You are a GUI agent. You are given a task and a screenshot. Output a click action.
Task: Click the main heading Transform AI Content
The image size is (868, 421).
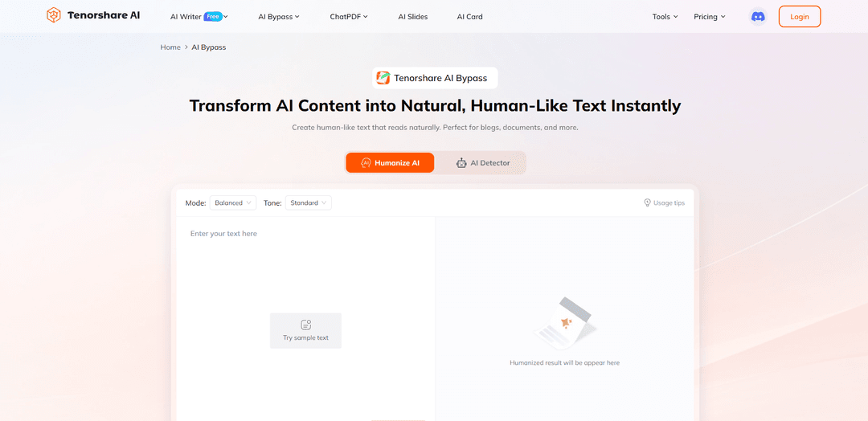435,106
